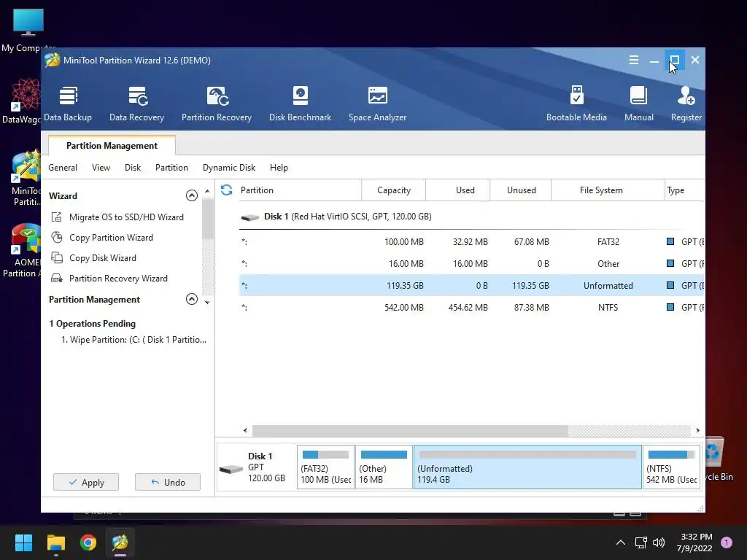Select the Unformatted 119.35 GB partition row
This screenshot has width=747, height=560.
coord(472,286)
